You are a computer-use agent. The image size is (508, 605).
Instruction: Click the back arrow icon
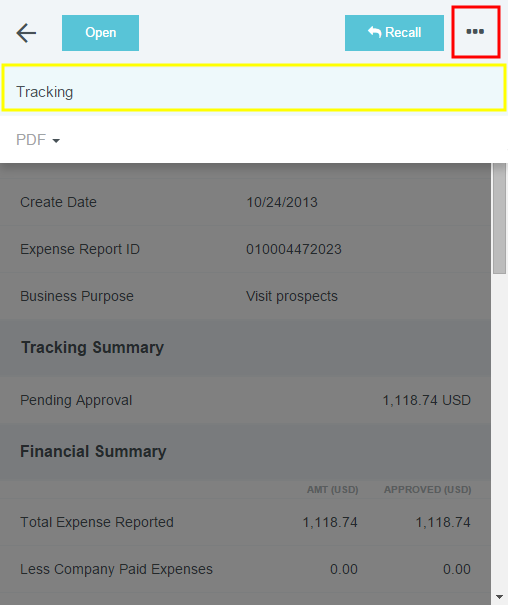(26, 33)
